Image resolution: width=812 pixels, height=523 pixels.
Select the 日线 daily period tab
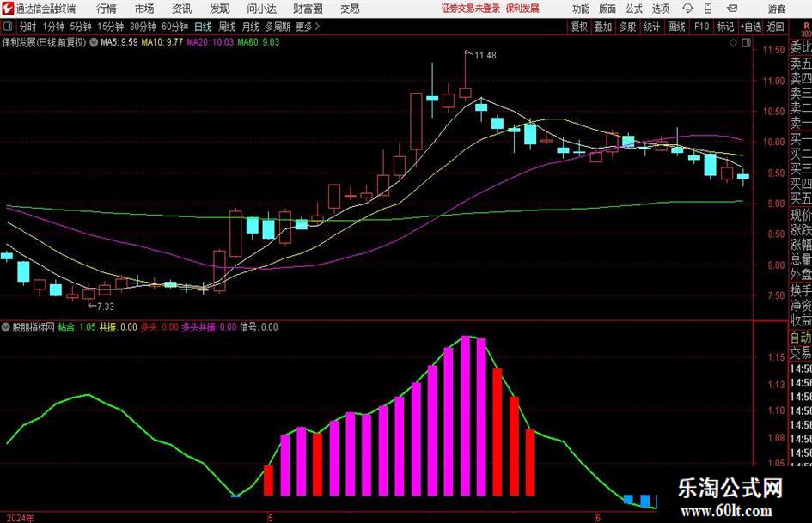[x=203, y=27]
